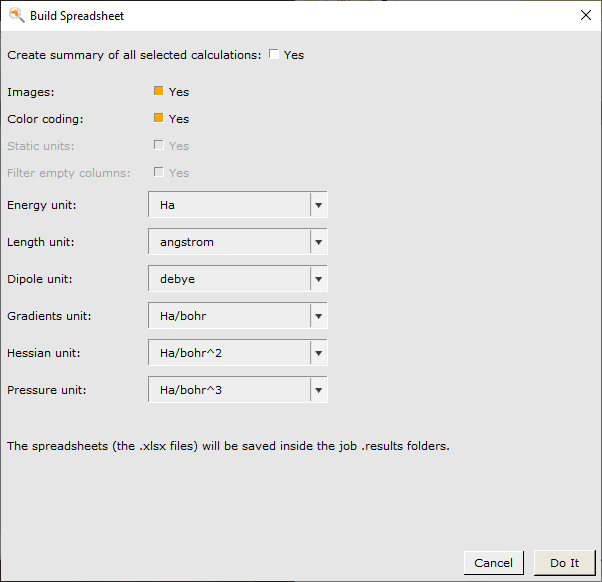
Task: Click the Gradients unit field showing Ha/bohr
Action: 229,316
